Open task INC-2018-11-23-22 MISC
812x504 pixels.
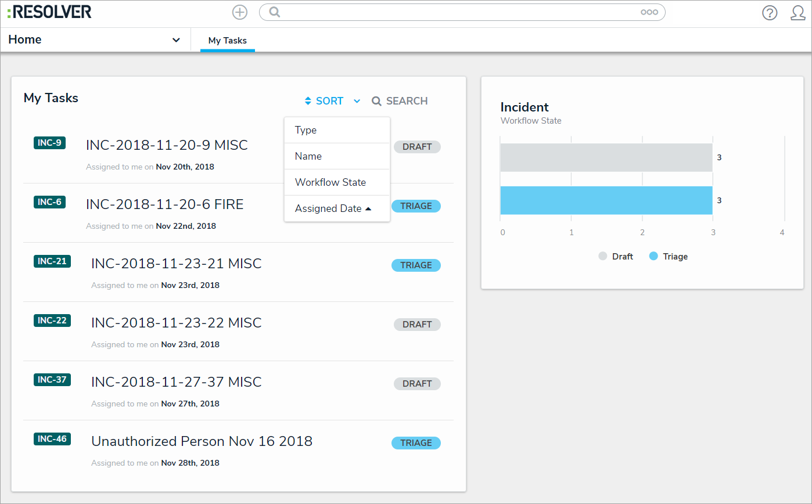[177, 323]
